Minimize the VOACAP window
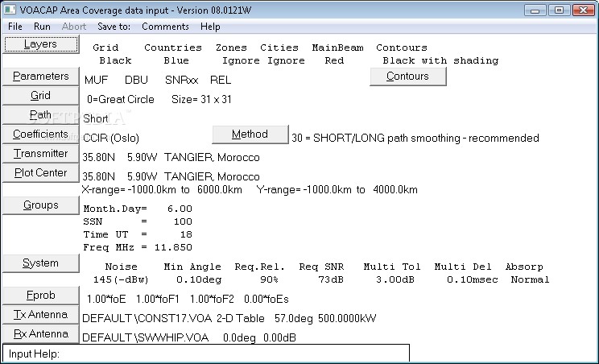Image resolution: width=599 pixels, height=364 pixels. pos(535,10)
